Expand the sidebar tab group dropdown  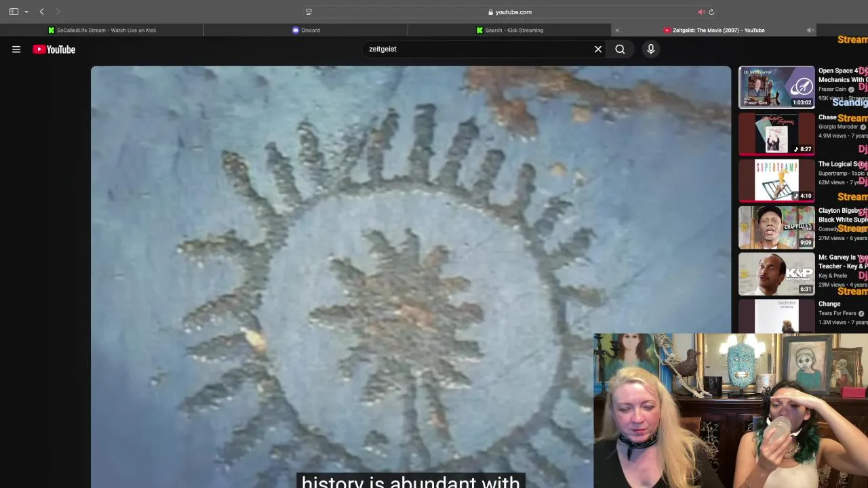click(x=26, y=12)
